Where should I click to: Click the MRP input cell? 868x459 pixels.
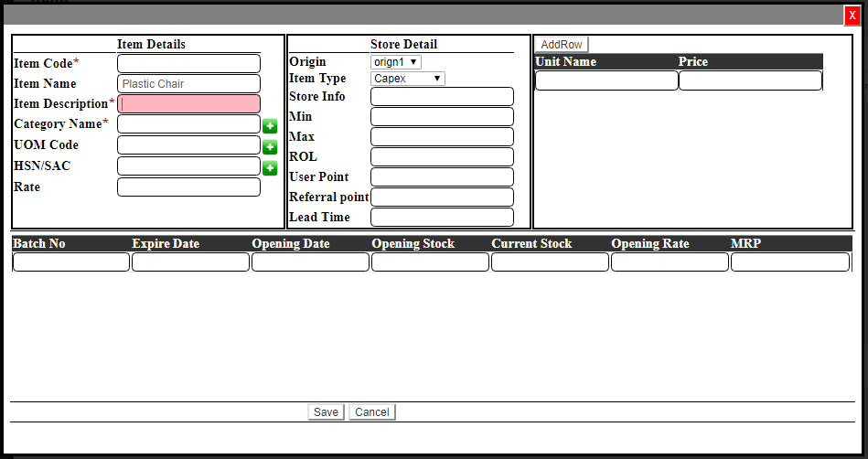click(x=789, y=262)
